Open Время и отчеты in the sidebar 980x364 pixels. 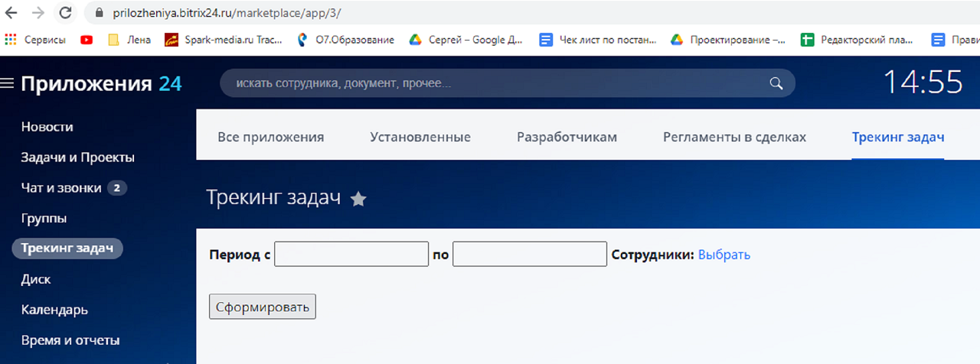(70, 340)
